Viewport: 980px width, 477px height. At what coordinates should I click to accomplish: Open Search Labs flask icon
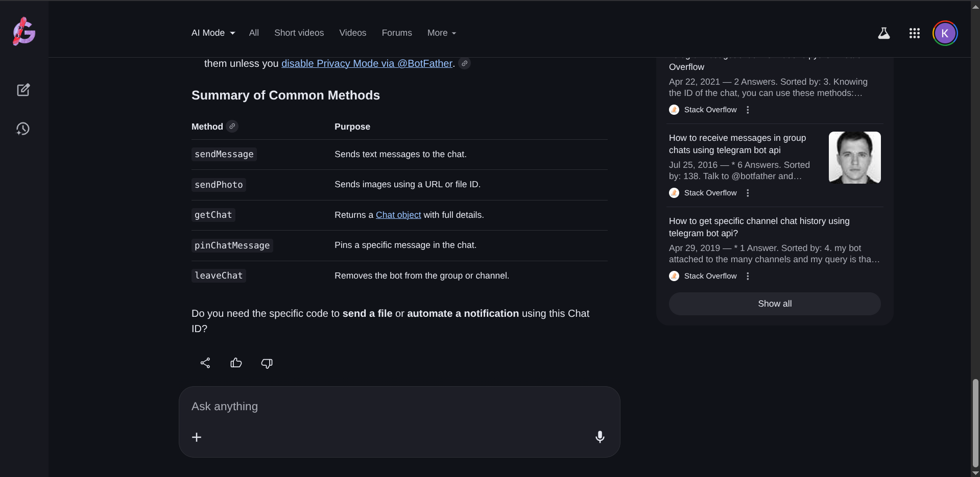tap(883, 33)
